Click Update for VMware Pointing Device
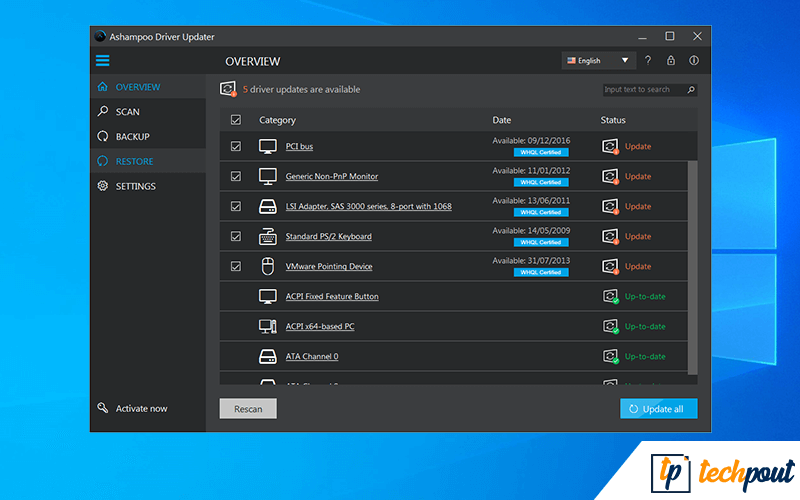The height and width of the screenshot is (500, 800). [x=638, y=266]
